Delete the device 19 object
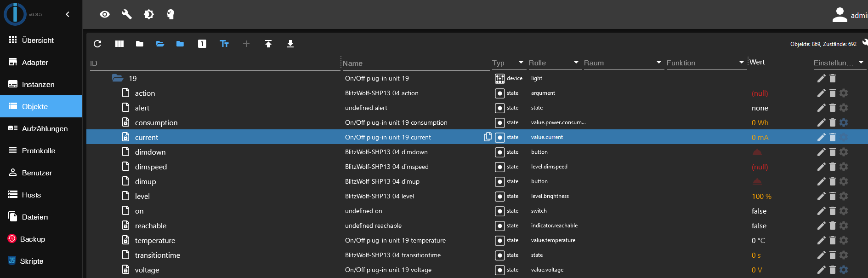 [833, 78]
